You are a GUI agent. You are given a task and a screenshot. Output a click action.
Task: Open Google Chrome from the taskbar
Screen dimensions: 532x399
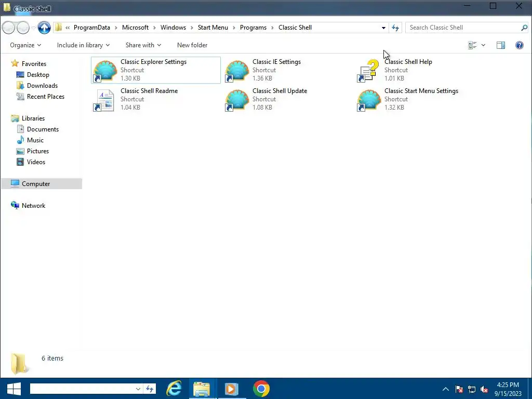tap(261, 389)
